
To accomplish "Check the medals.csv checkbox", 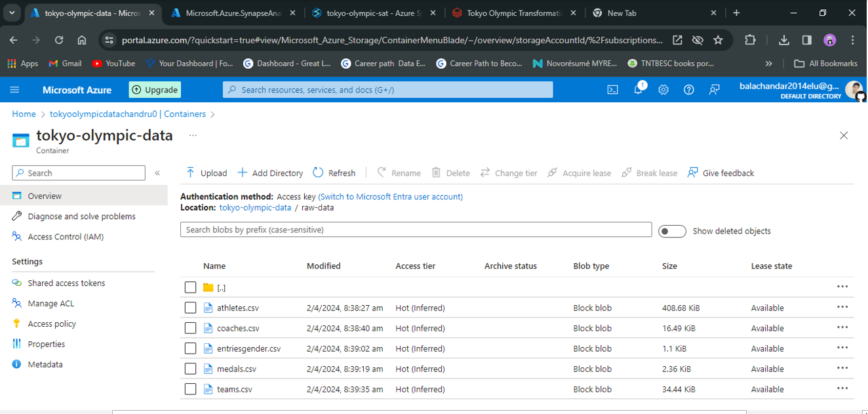I will click(190, 369).
